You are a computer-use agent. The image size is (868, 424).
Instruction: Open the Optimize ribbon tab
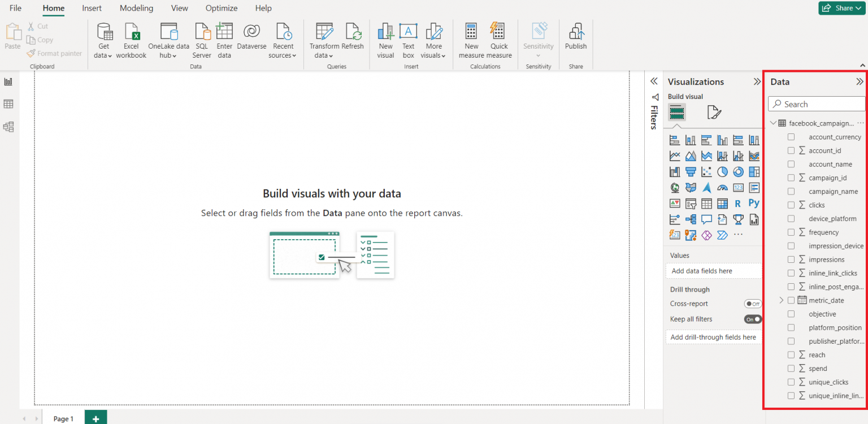pyautogui.click(x=221, y=8)
